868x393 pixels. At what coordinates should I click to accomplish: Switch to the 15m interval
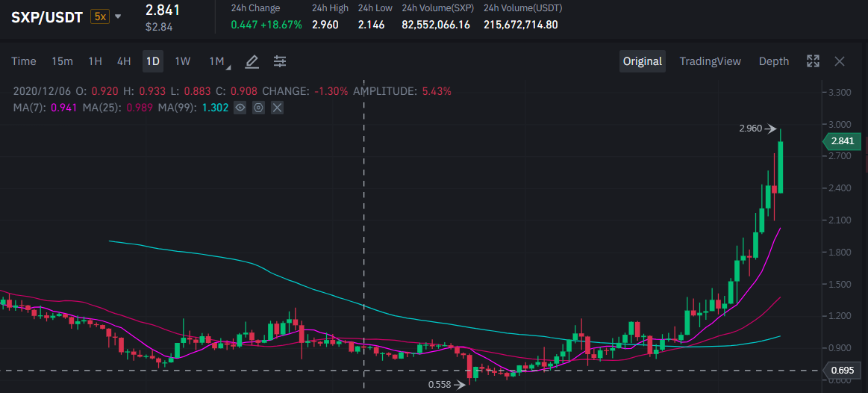[62, 61]
